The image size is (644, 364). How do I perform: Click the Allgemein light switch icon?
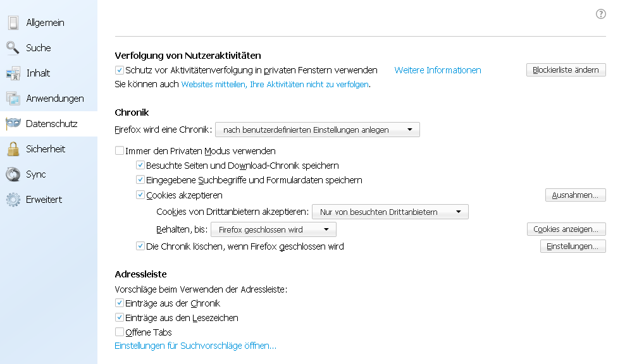[13, 23]
